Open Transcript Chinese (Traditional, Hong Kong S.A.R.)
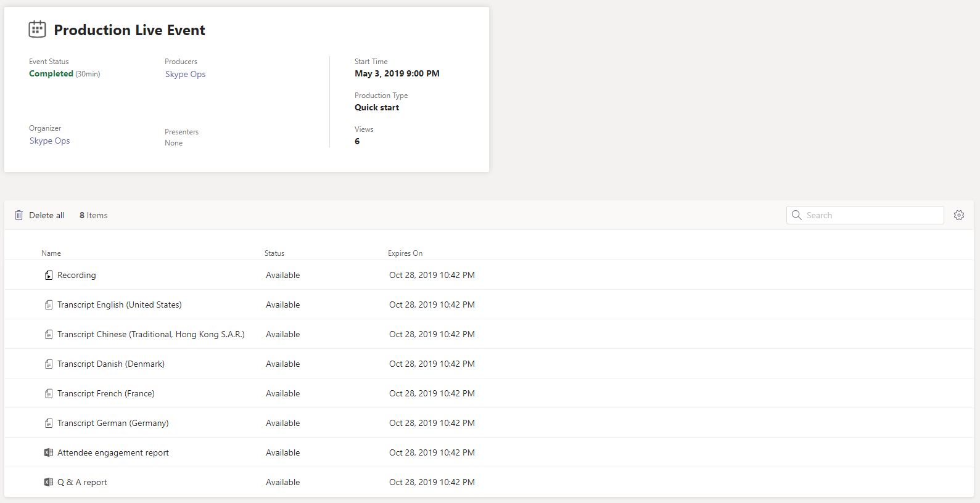The height and width of the screenshot is (503, 980). point(151,334)
